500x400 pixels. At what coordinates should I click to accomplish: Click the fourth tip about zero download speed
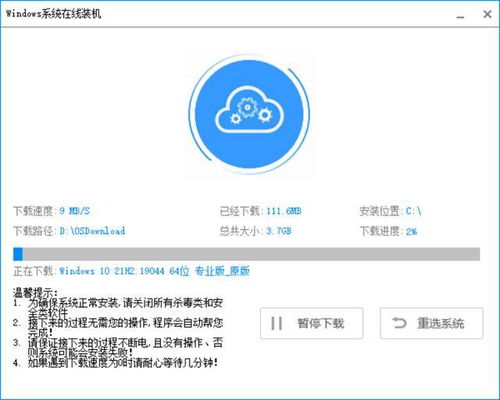tap(115, 362)
